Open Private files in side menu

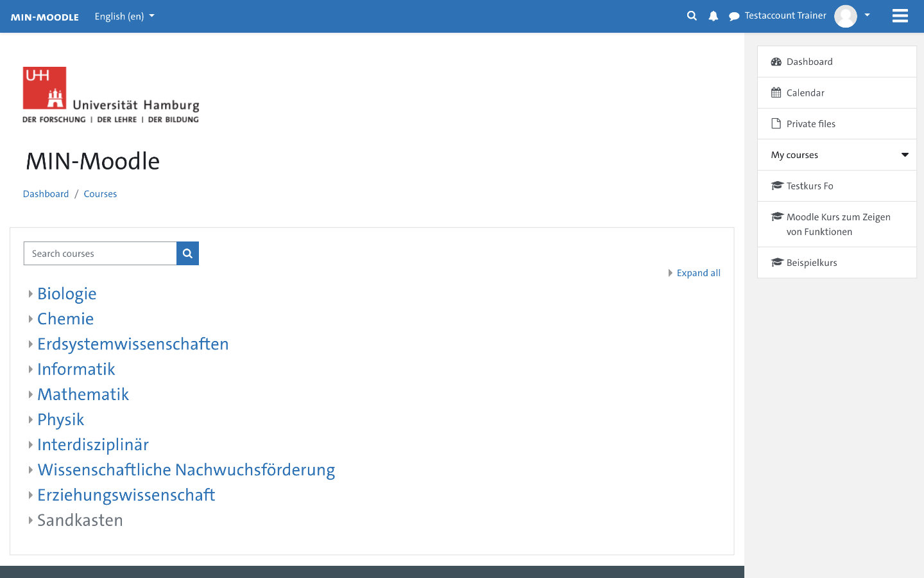click(837, 124)
